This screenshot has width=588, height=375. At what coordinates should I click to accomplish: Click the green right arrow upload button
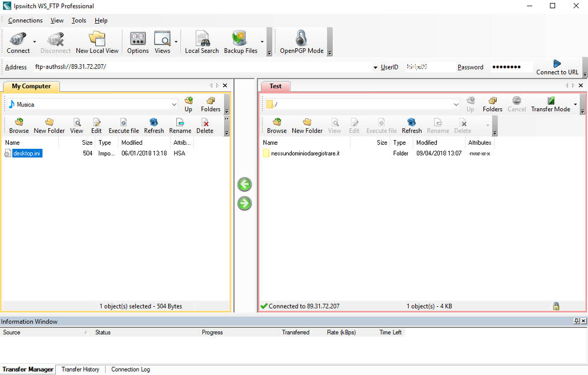coord(245,204)
